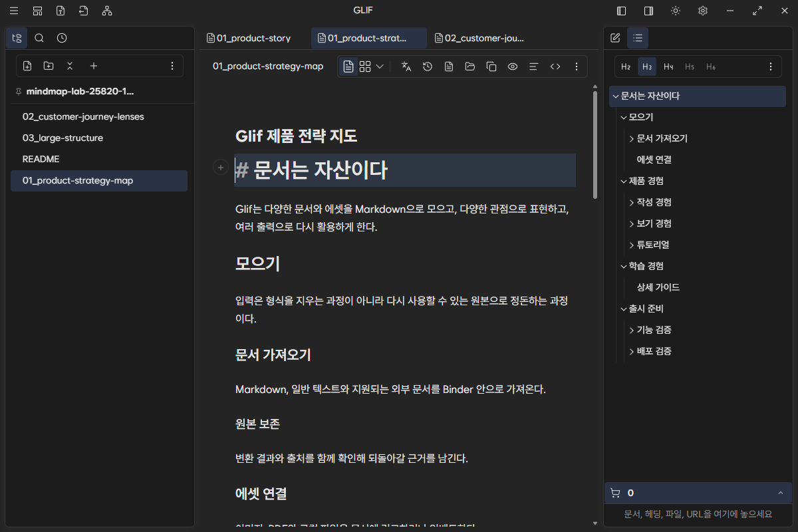Image resolution: width=798 pixels, height=532 pixels.
Task: Switch to 01_product-strat... tab
Action: (x=369, y=38)
